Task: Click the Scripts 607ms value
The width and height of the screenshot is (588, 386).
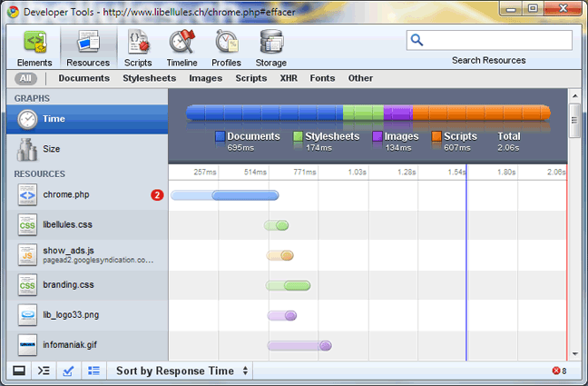Action: coord(457,148)
